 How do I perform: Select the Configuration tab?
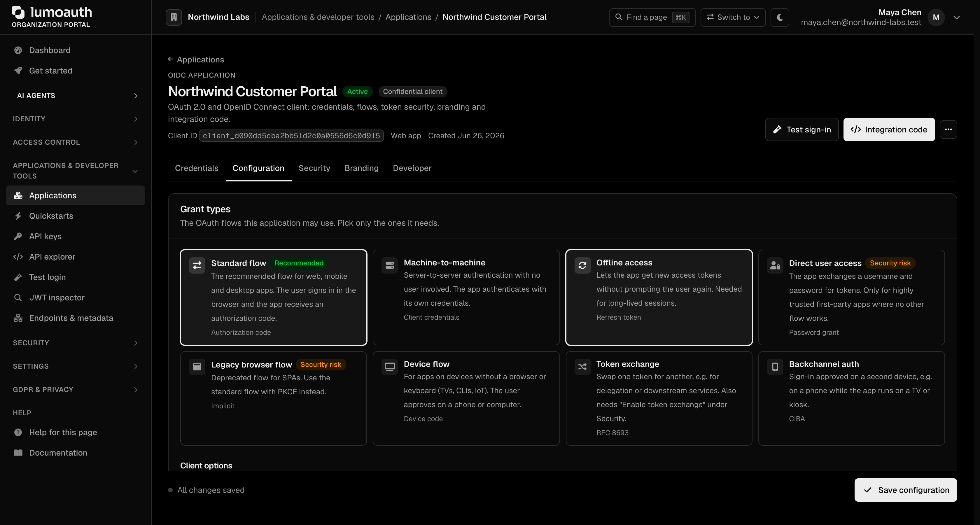[x=258, y=168]
